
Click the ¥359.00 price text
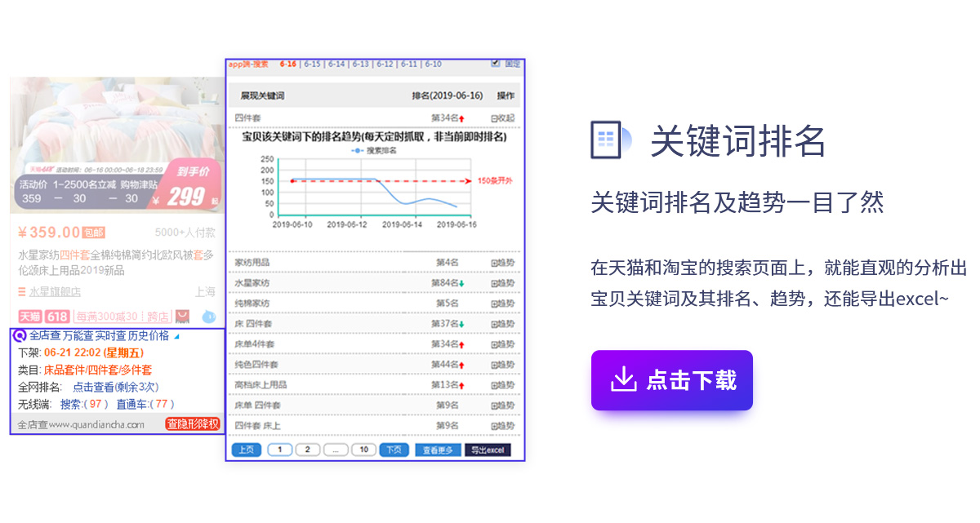tap(48, 233)
